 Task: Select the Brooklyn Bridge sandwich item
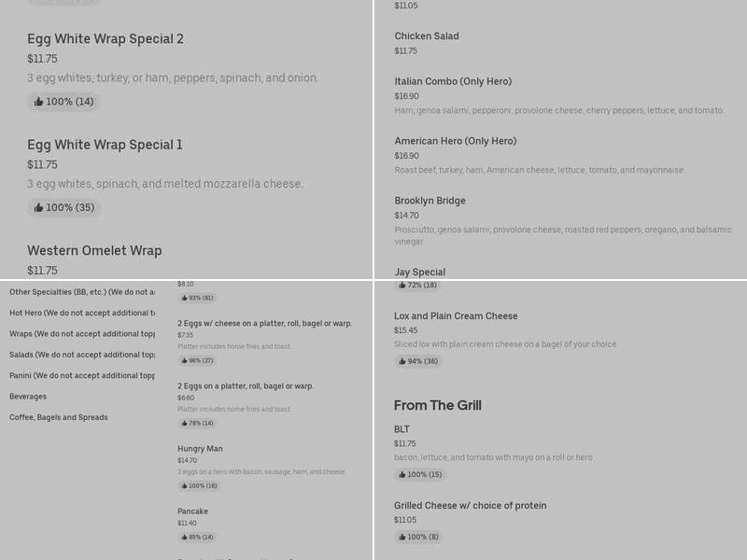coord(430,200)
